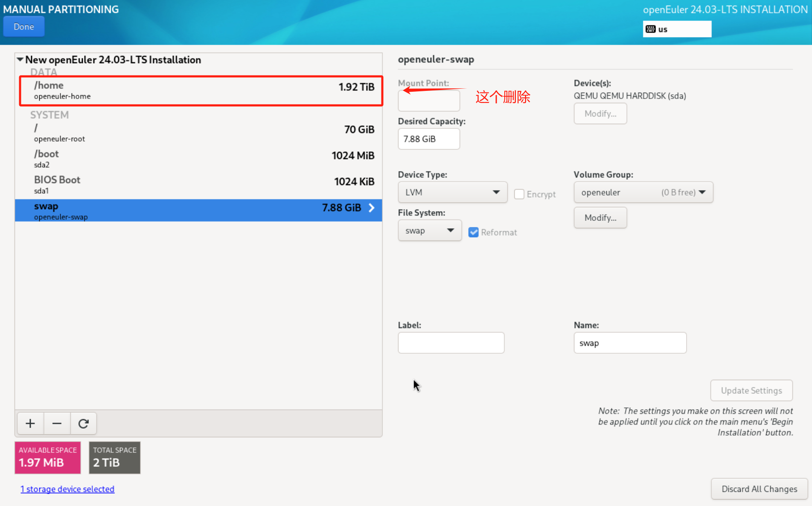
Task: Click the arrow chevron on swap row
Action: point(372,208)
